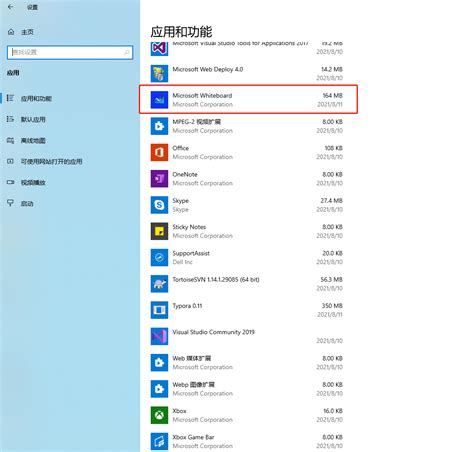This screenshot has height=452, width=474.
Task: Focus the 查找设置 search field
Action: 70,52
